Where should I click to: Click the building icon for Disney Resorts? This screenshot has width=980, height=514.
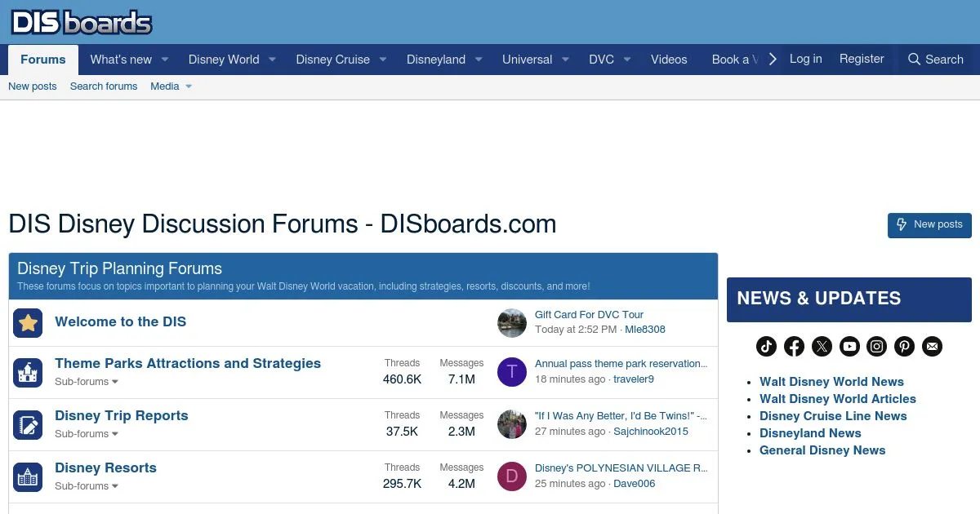tap(28, 477)
